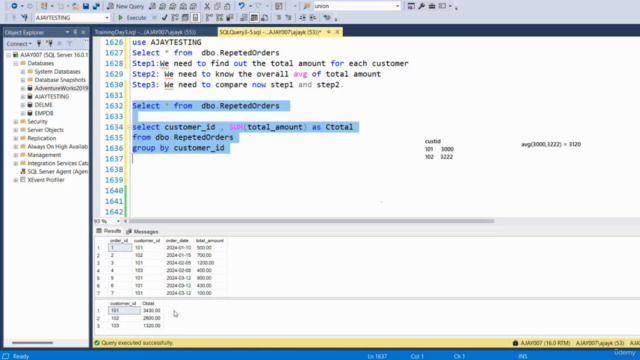Click the Increase Indent icon
Screen dimensions: 640x360
pyautogui.click(x=313, y=18)
